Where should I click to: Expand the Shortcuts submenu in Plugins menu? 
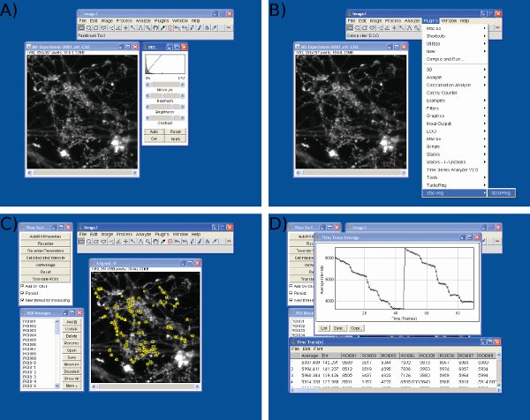pos(455,36)
